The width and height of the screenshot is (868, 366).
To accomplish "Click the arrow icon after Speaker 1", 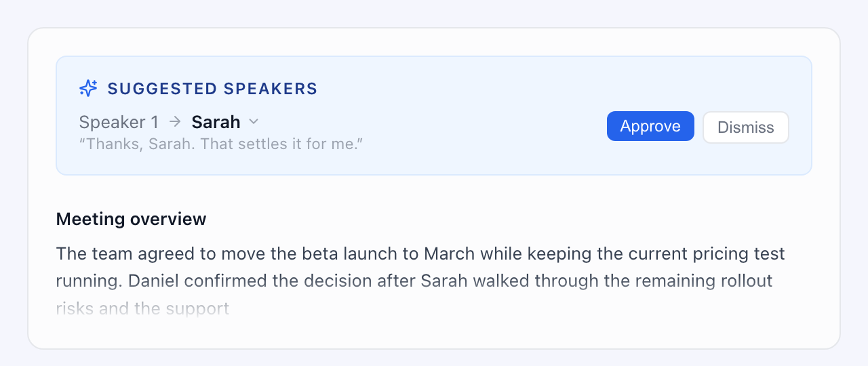I will click(176, 122).
